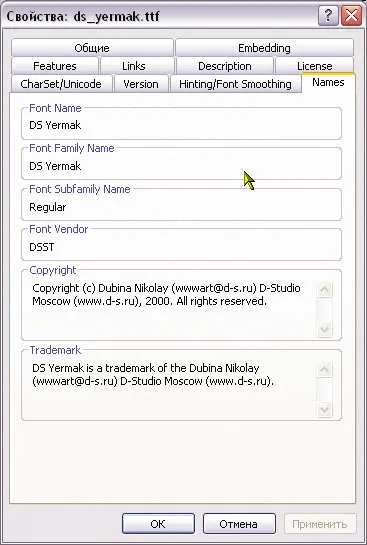
Task: Click the scroll-down arrow in Copyright box
Action: click(x=325, y=329)
